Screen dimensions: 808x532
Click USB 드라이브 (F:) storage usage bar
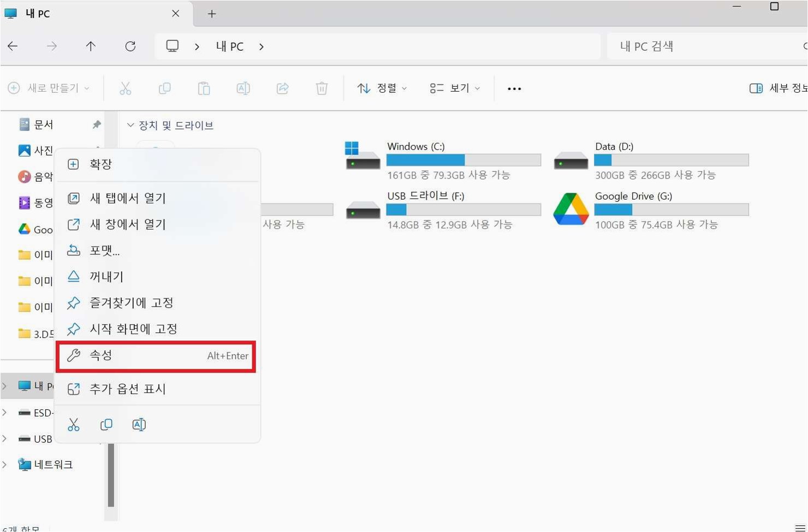464,210
